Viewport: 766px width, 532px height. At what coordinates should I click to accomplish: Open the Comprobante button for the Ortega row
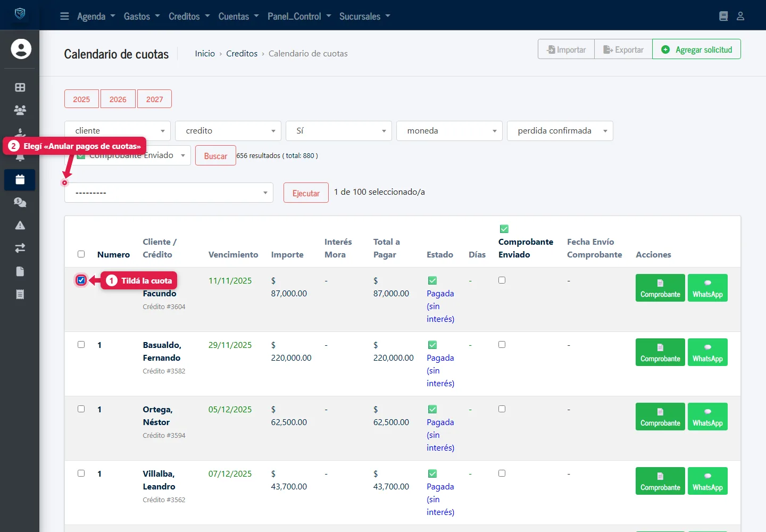[660, 417]
